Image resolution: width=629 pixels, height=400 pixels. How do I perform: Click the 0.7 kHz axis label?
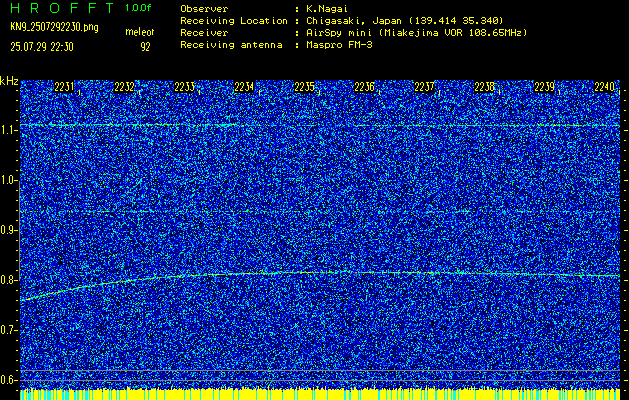click(x=8, y=330)
